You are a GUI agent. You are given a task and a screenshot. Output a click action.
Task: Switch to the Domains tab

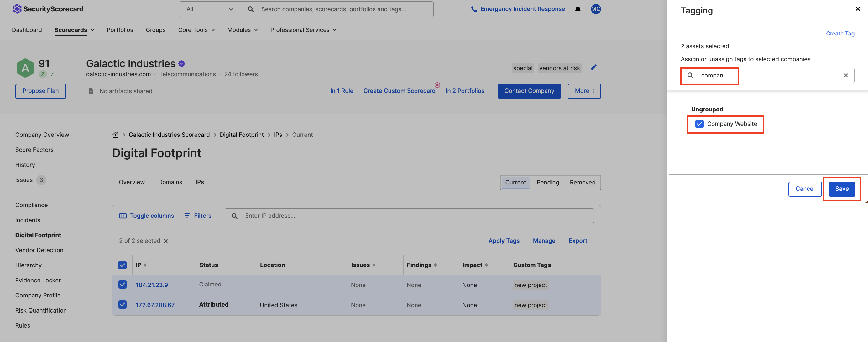pos(170,182)
